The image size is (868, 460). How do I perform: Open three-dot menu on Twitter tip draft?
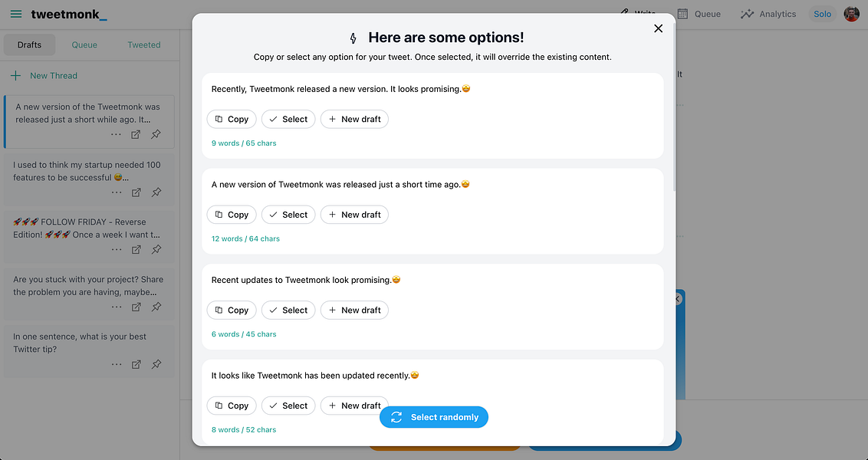116,364
